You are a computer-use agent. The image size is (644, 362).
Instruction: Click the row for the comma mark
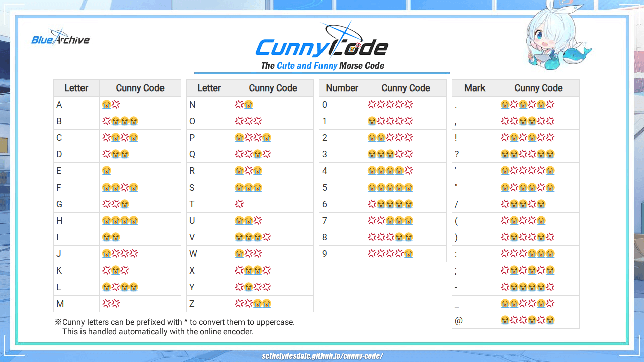pyautogui.click(x=516, y=121)
